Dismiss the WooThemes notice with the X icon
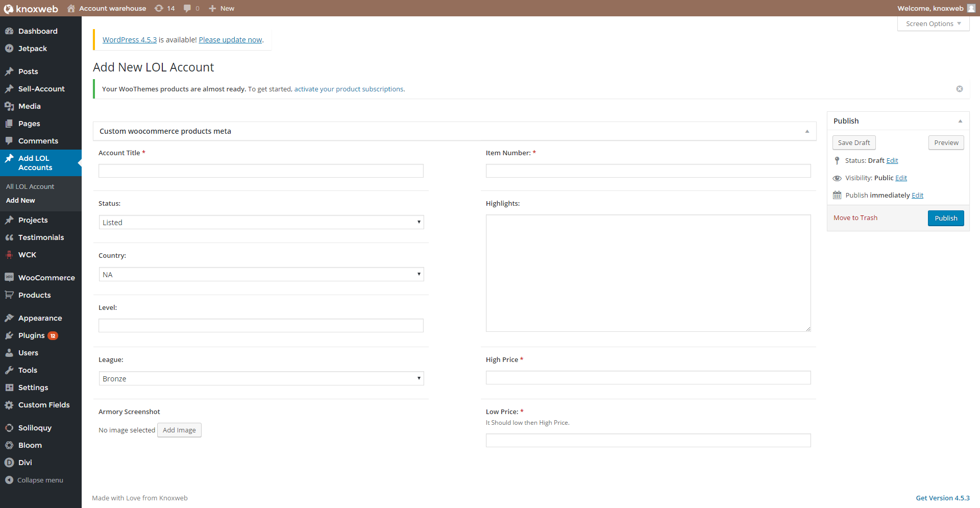The width and height of the screenshot is (980, 508). [x=960, y=89]
